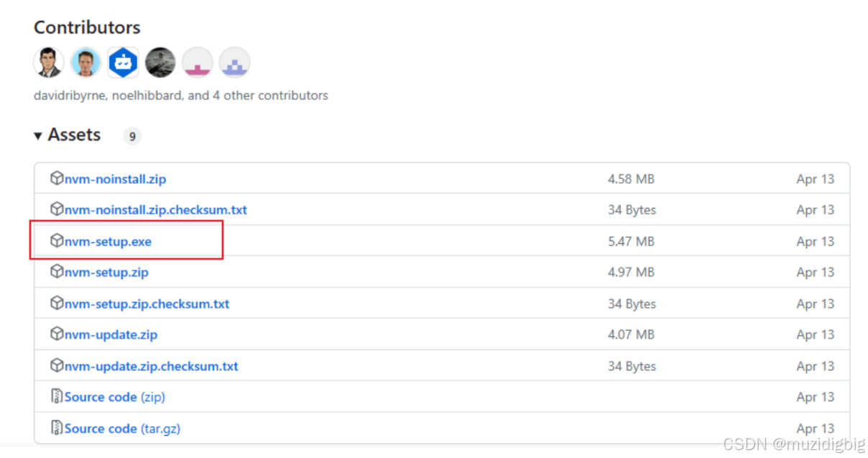This screenshot has width=868, height=458.
Task: Click the 34 Bytes size for nvm-update.zip.checksum.txt
Action: tap(632, 367)
